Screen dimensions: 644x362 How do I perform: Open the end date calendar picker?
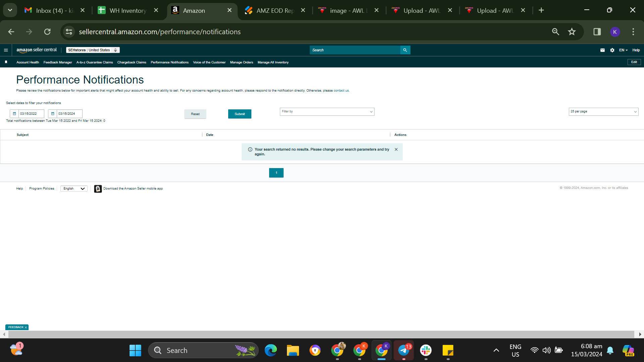point(53,114)
